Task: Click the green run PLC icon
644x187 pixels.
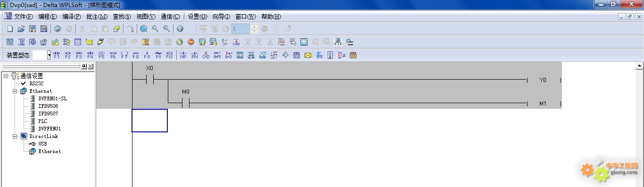Action: [180, 42]
